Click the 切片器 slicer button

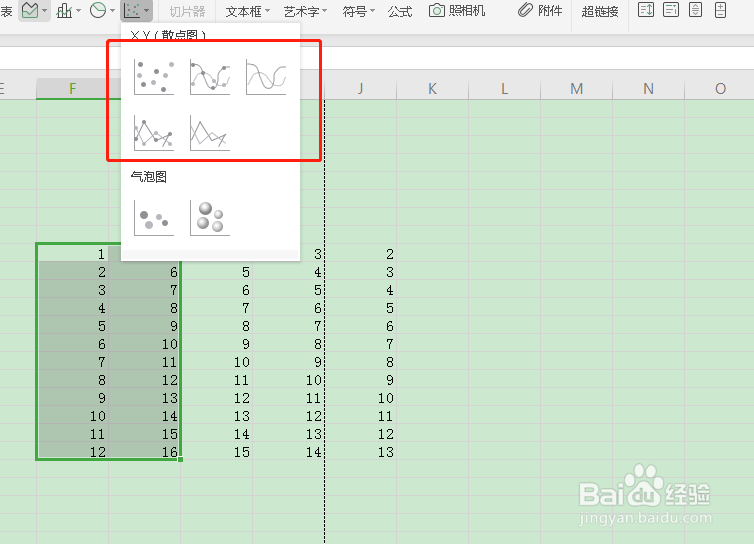(x=188, y=11)
